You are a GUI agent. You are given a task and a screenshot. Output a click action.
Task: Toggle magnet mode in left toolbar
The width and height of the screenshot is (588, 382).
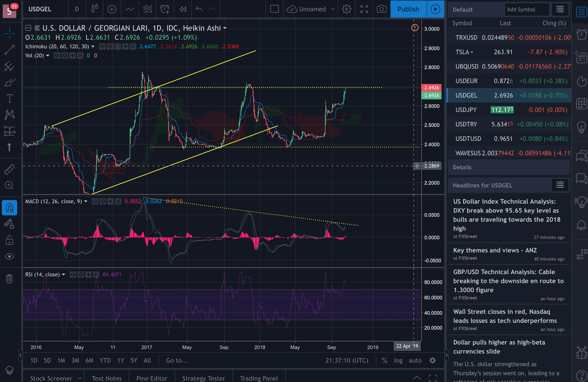click(x=9, y=208)
